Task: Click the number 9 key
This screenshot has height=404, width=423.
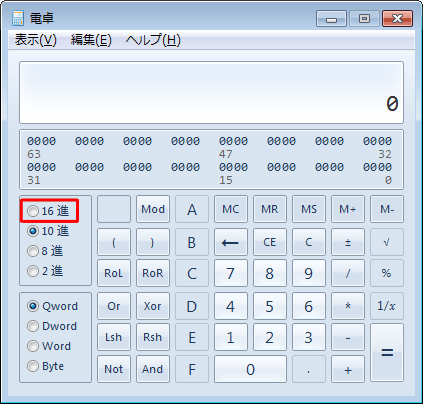Action: [309, 273]
